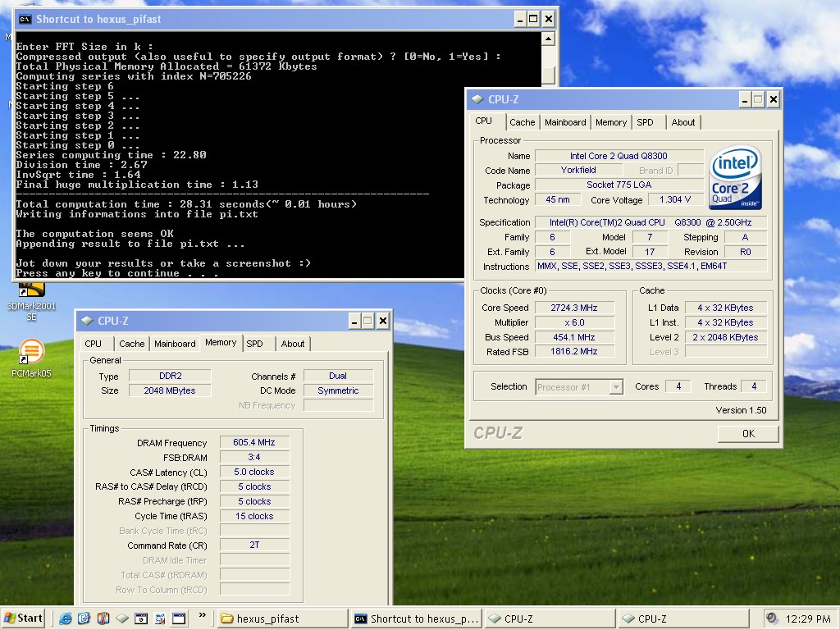Open Memory tab in right CPU-Z window
Image resolution: width=840 pixels, height=630 pixels.
610,122
